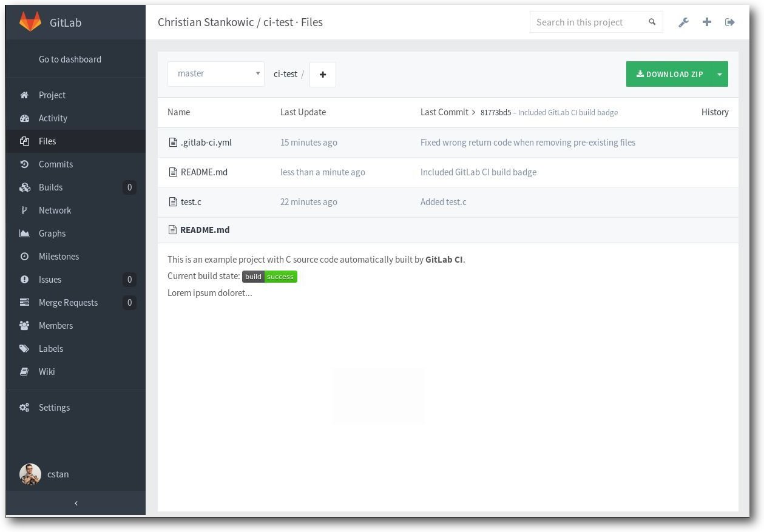Click the GitLab fox logo
Screen dimensions: 764x532
[30, 22]
